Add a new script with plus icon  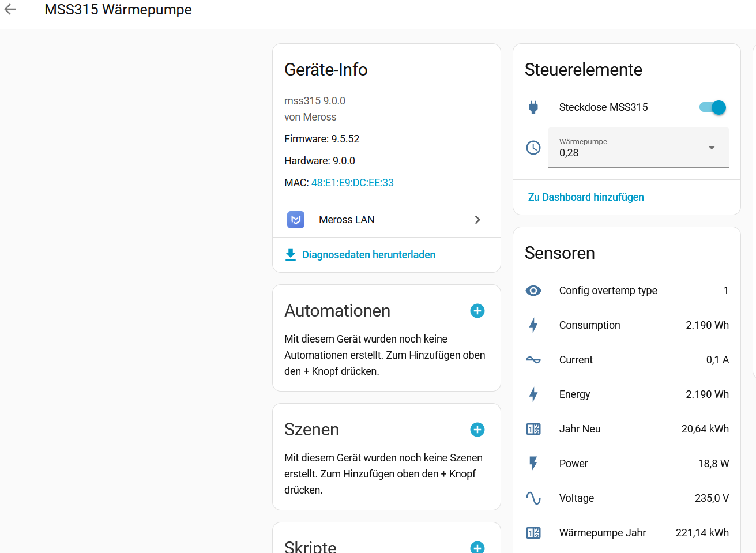coord(477,547)
